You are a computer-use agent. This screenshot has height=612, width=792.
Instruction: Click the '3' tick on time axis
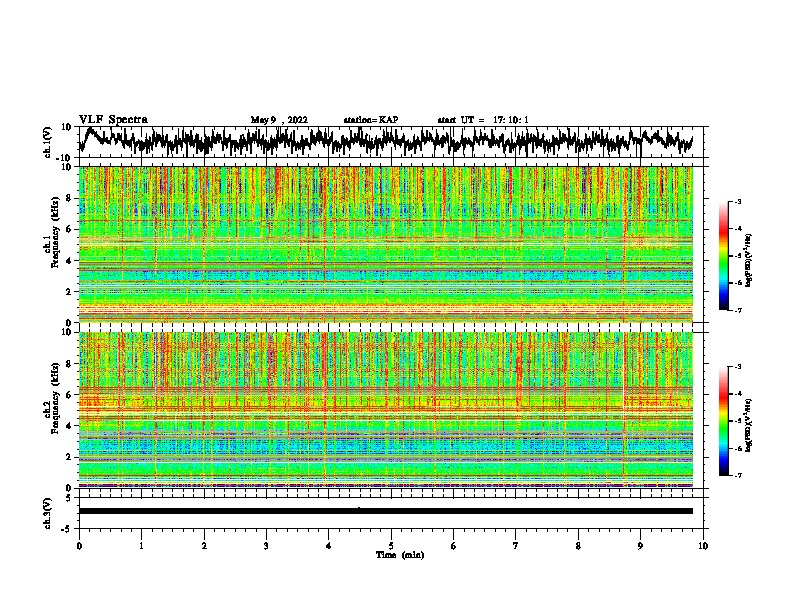(266, 546)
